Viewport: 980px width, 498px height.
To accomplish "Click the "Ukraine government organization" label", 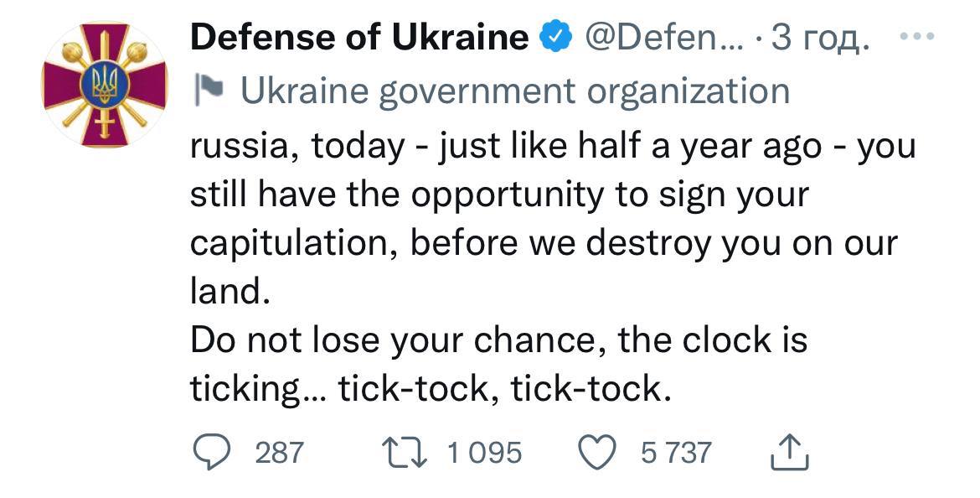I will [x=514, y=91].
